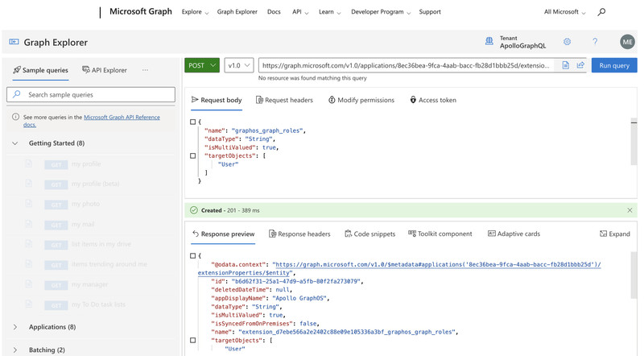Click the Microsoft Graph site title
The width and height of the screenshot is (644, 356).
tap(140, 11)
